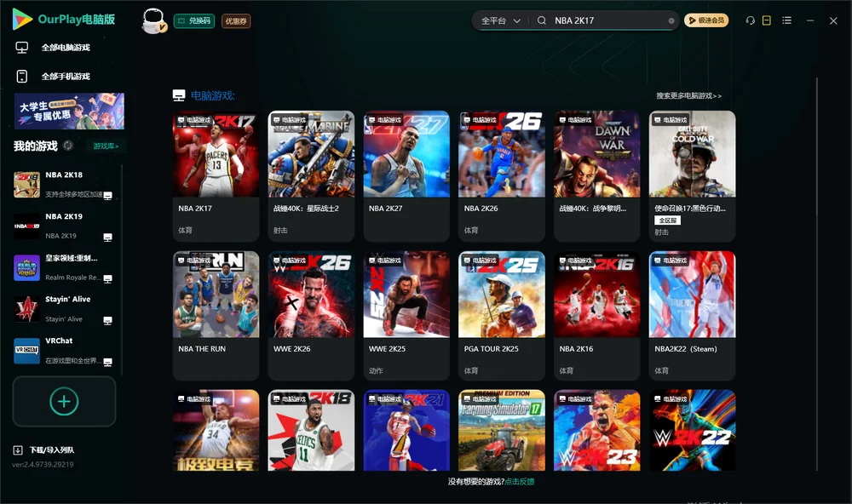Go to all mobile games 全部手机游戏
Screen dimensions: 852x504
click(x=66, y=77)
